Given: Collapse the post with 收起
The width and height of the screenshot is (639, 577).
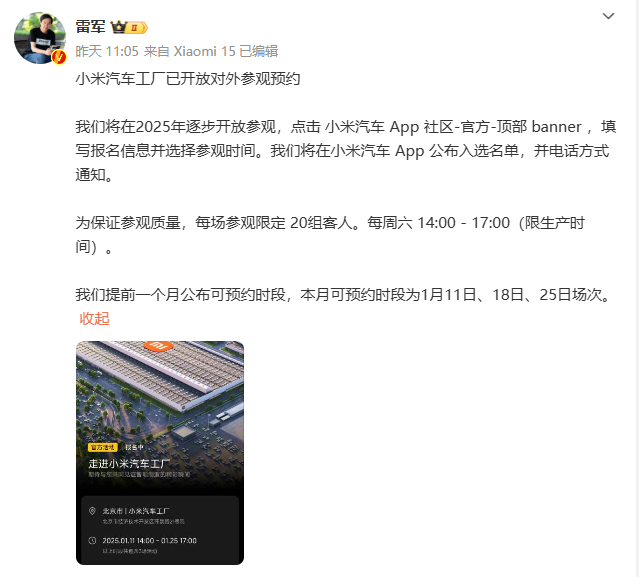Looking at the screenshot, I should pos(95,318).
